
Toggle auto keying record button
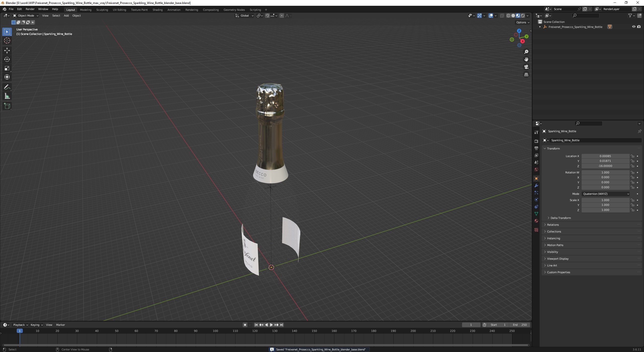coord(245,325)
